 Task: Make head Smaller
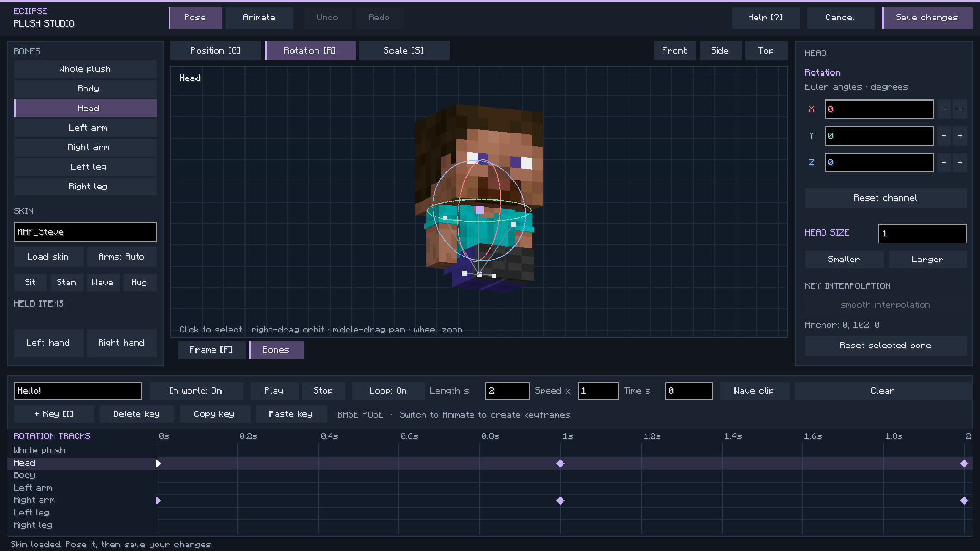pyautogui.click(x=844, y=259)
